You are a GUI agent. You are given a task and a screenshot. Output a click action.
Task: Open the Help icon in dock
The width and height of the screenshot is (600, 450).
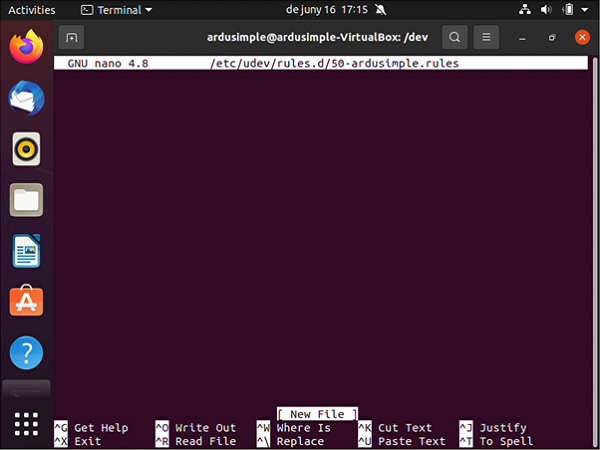(27, 352)
